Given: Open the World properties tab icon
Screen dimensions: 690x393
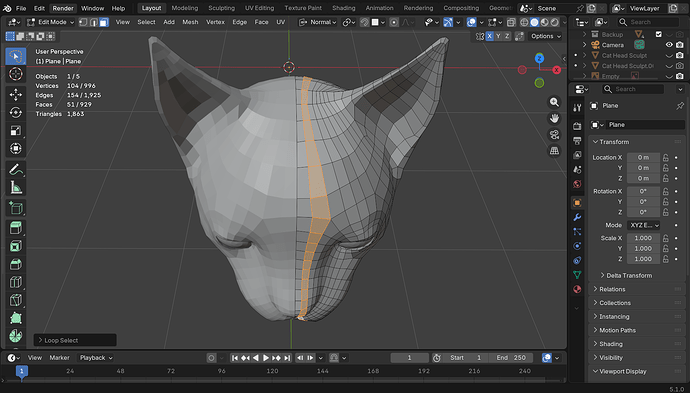Looking at the screenshot, I should (577, 184).
